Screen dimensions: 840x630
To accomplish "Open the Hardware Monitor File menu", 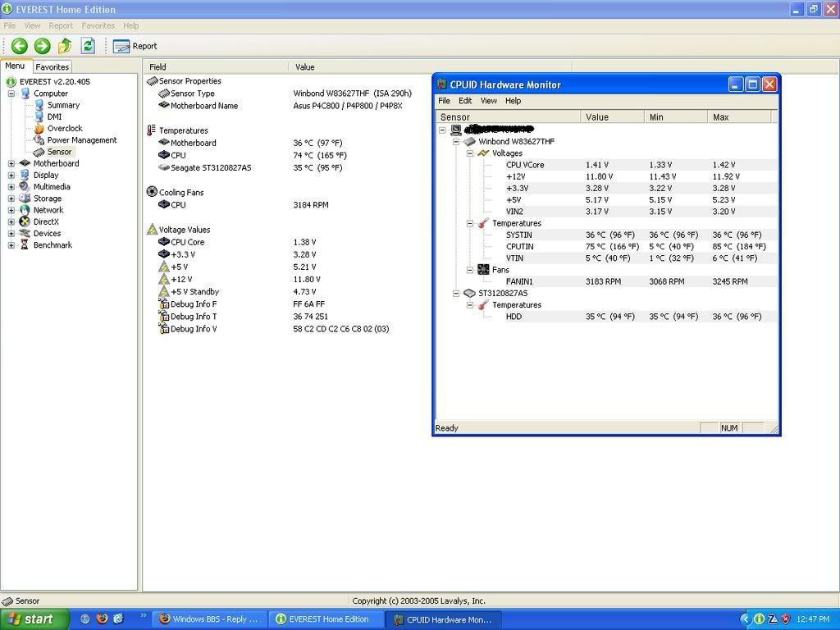I will tap(444, 101).
